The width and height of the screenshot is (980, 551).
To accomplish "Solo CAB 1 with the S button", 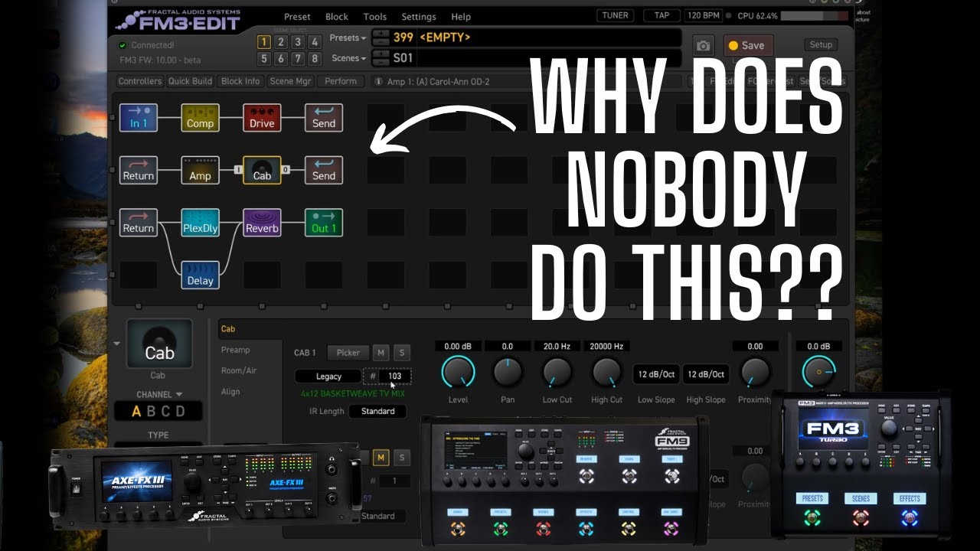I will [x=401, y=353].
